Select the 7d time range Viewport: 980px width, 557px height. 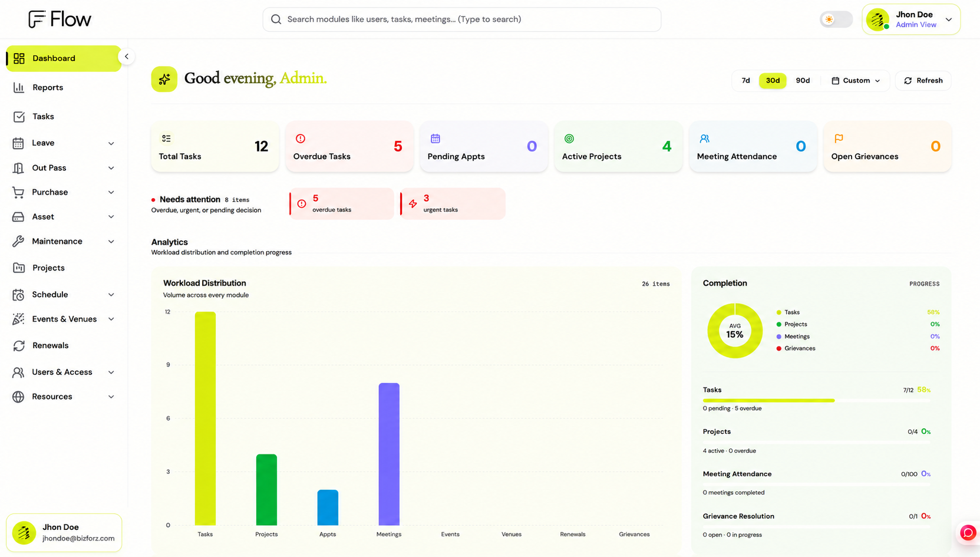(745, 81)
